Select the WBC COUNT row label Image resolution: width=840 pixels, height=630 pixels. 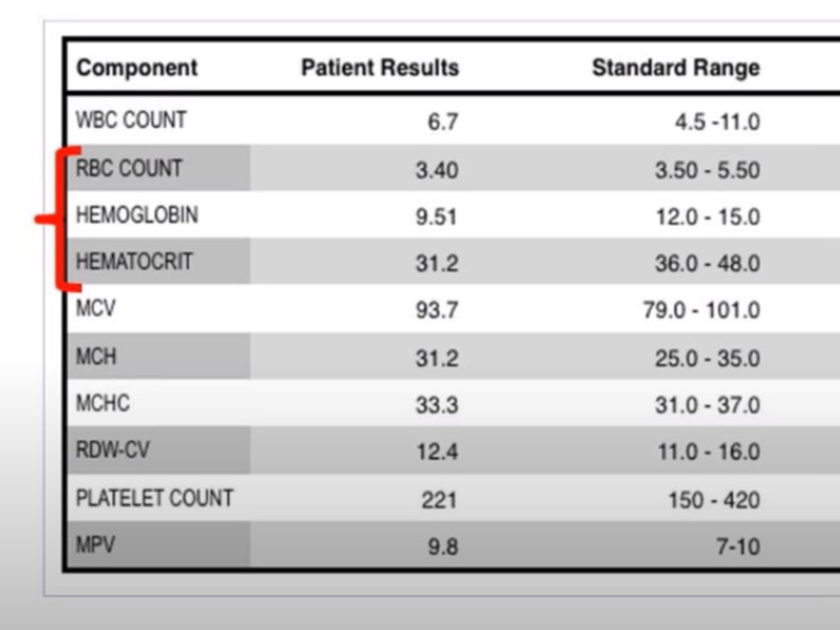[x=131, y=120]
